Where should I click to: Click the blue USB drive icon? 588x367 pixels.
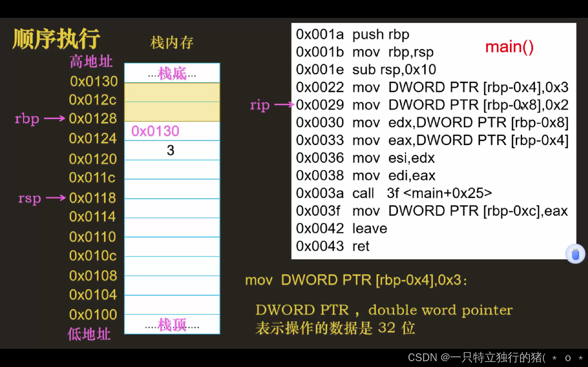[575, 254]
